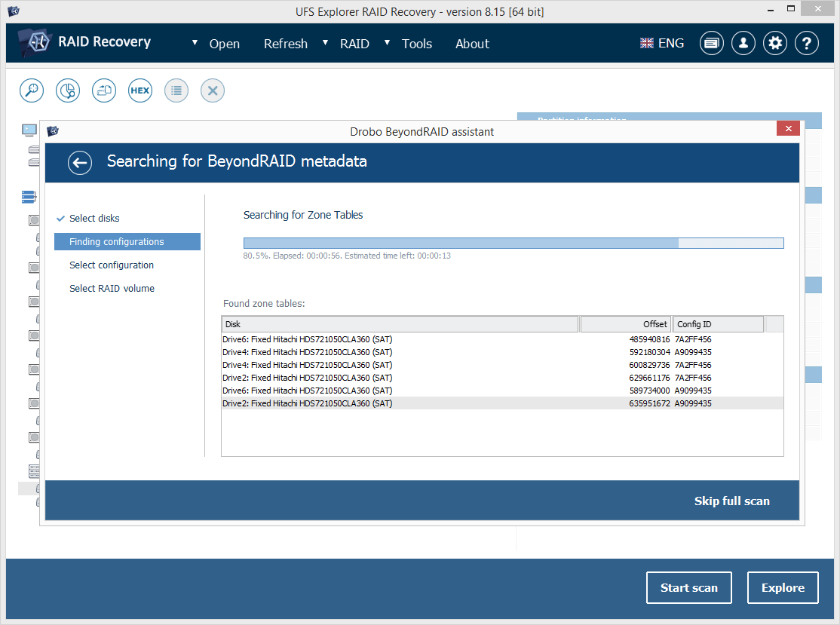
Task: Open the messages log icon in header
Action: click(x=711, y=44)
